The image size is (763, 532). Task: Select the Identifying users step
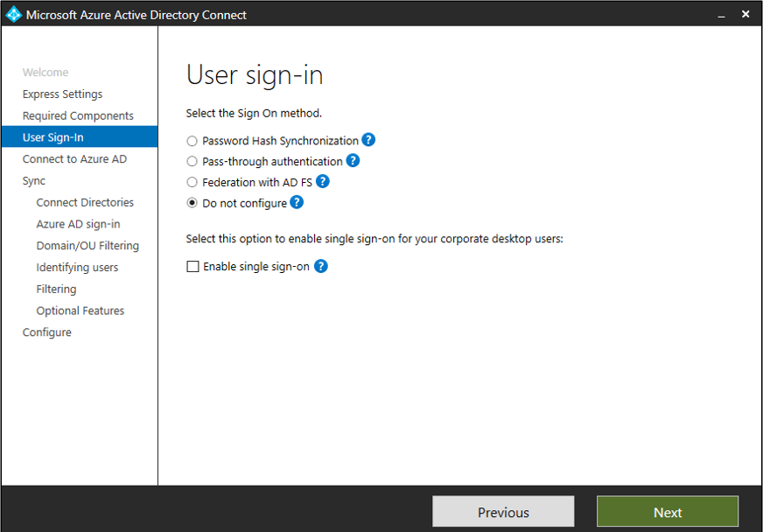pyautogui.click(x=77, y=267)
